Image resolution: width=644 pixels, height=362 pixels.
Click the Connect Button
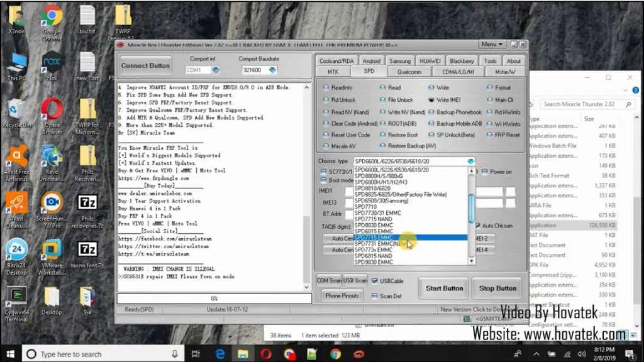click(x=145, y=65)
